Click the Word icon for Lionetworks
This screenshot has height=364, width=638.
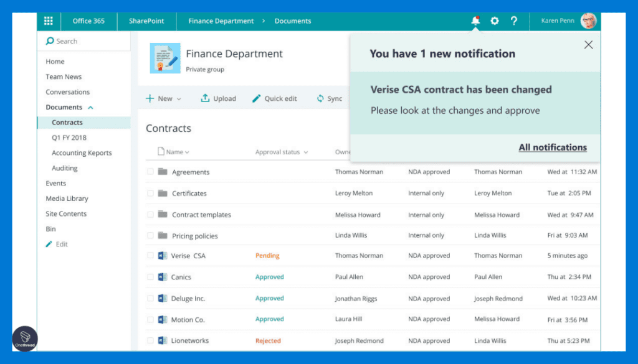pos(163,340)
